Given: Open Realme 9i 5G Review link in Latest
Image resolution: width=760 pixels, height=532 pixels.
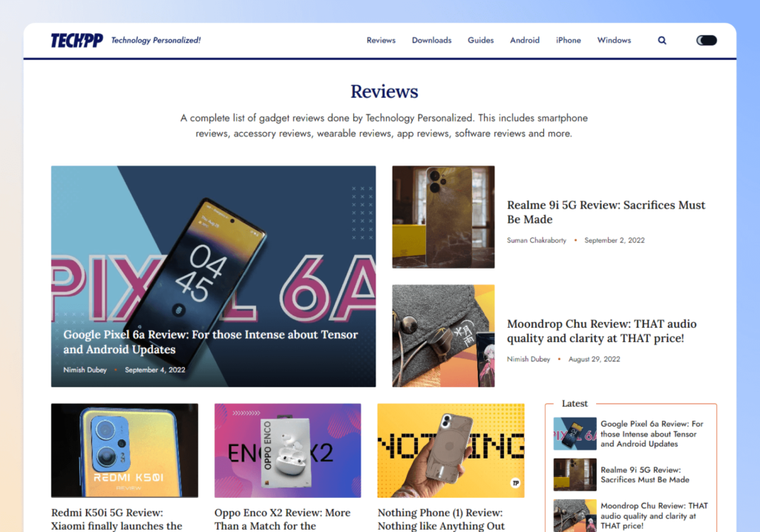Looking at the screenshot, I should coord(645,475).
